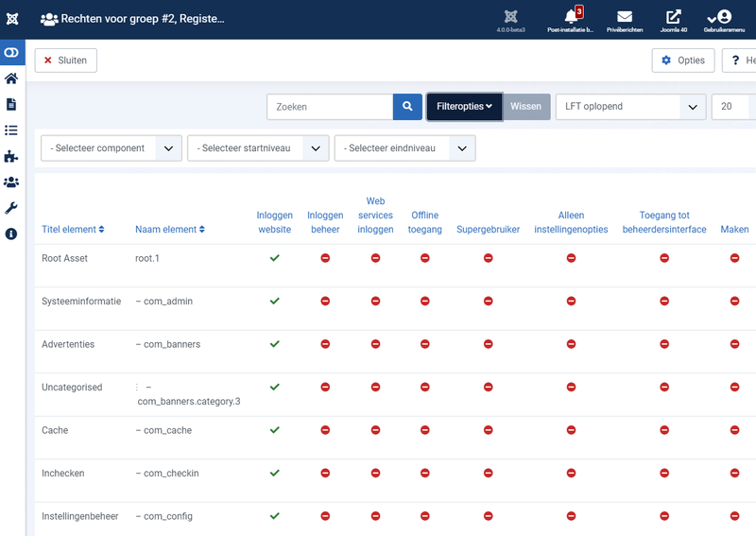This screenshot has height=536, width=756.
Task: Open the Users group sidebar icon
Action: click(x=11, y=182)
